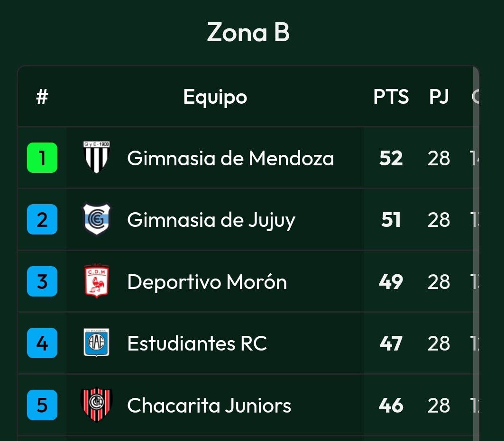Click the # position column header

[x=42, y=96]
